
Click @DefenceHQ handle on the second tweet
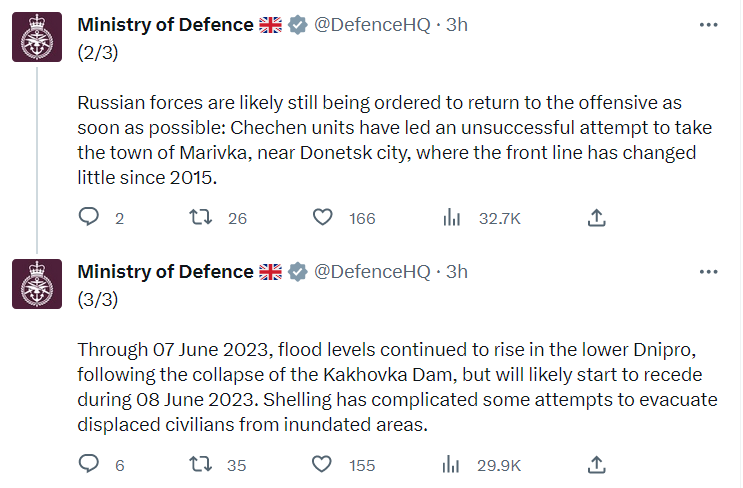373,272
